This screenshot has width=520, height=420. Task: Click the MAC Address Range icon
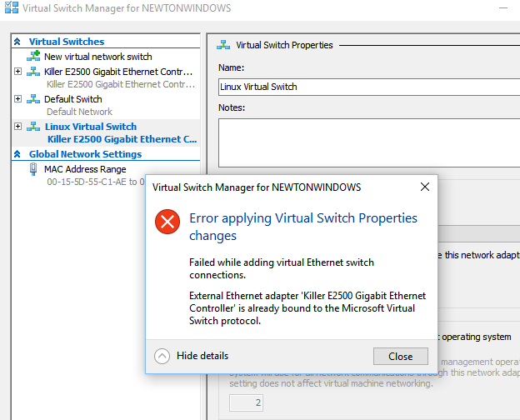coord(33,169)
